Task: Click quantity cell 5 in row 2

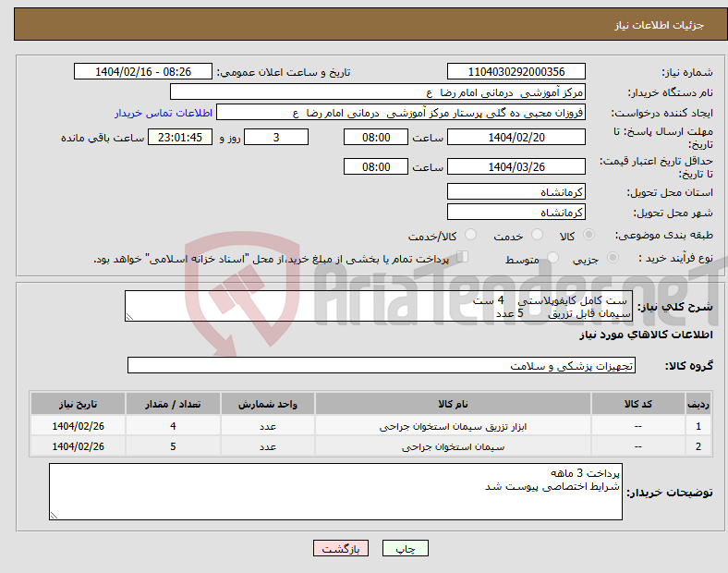Action: (x=173, y=446)
